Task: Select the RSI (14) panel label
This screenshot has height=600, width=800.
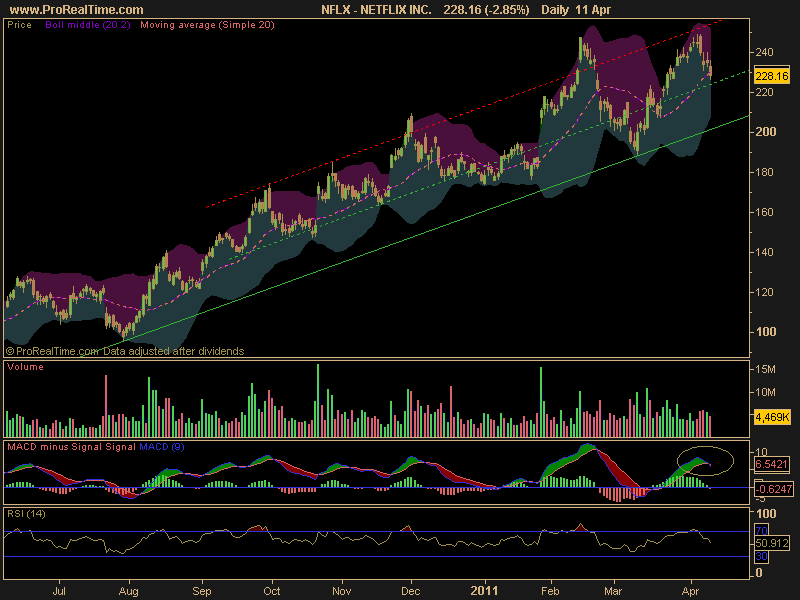Action: pos(26,514)
